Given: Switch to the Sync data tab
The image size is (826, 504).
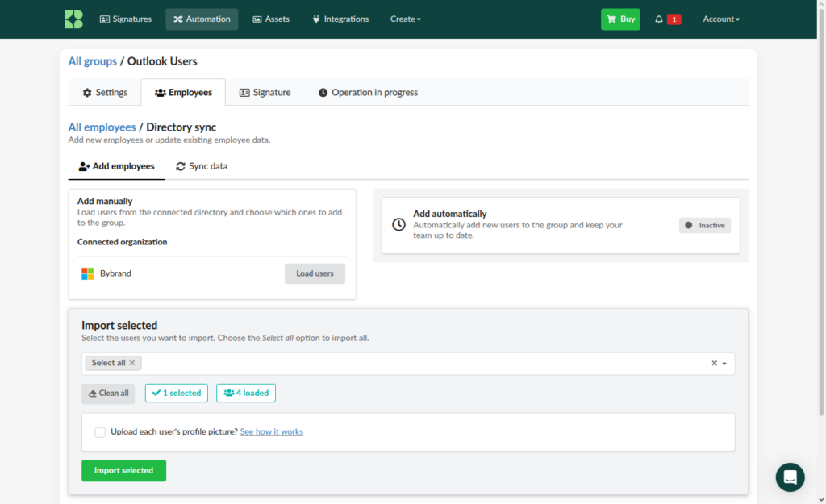Looking at the screenshot, I should (202, 166).
